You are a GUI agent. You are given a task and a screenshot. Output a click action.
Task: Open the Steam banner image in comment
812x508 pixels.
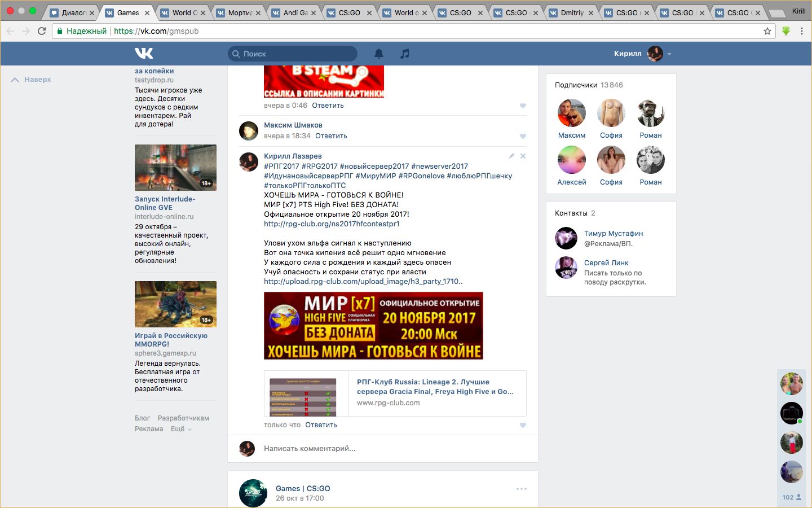tap(324, 82)
